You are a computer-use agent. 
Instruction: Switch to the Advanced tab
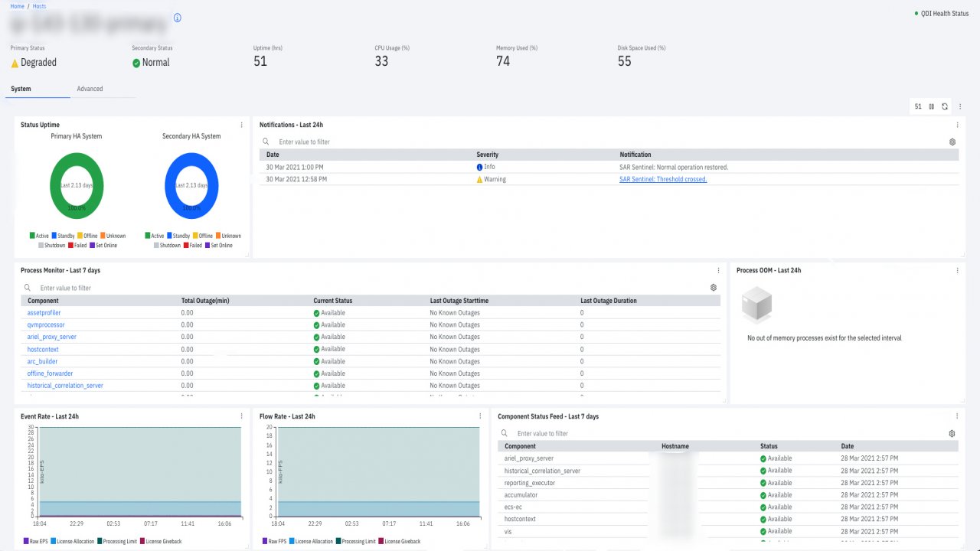click(x=90, y=88)
